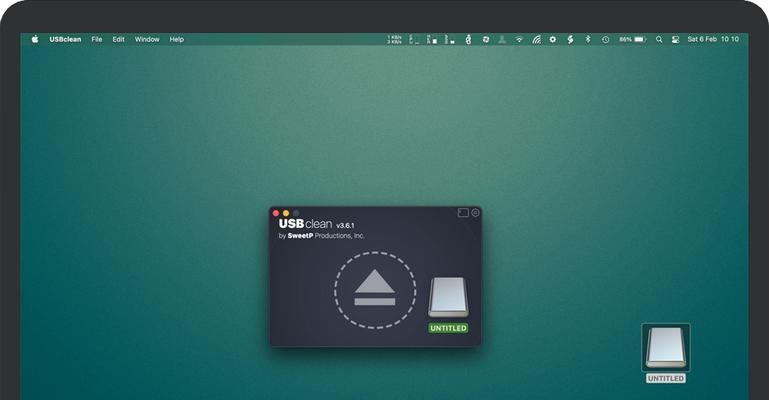Screen dimensions: 769x400
Task: Open the Edit menu
Action: coord(118,39)
